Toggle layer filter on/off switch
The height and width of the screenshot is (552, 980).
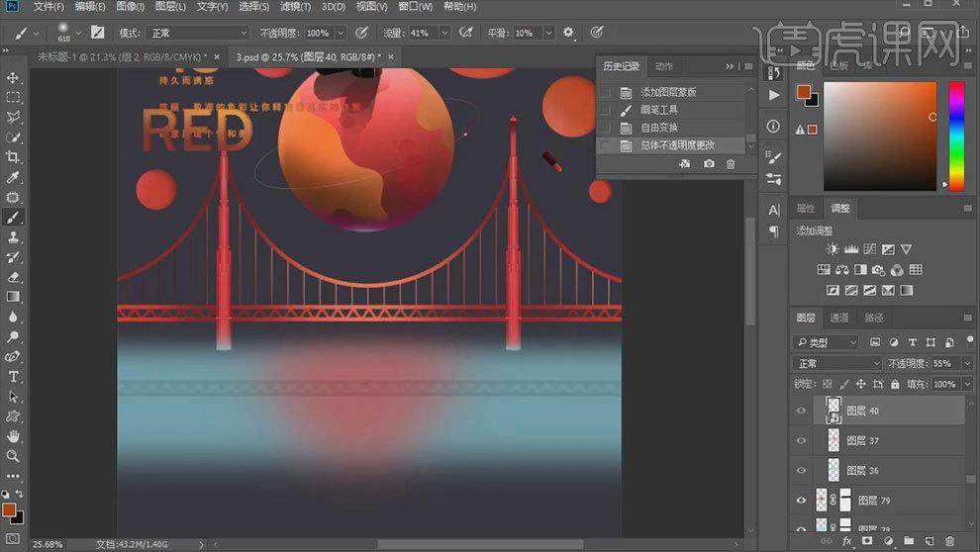click(x=969, y=340)
